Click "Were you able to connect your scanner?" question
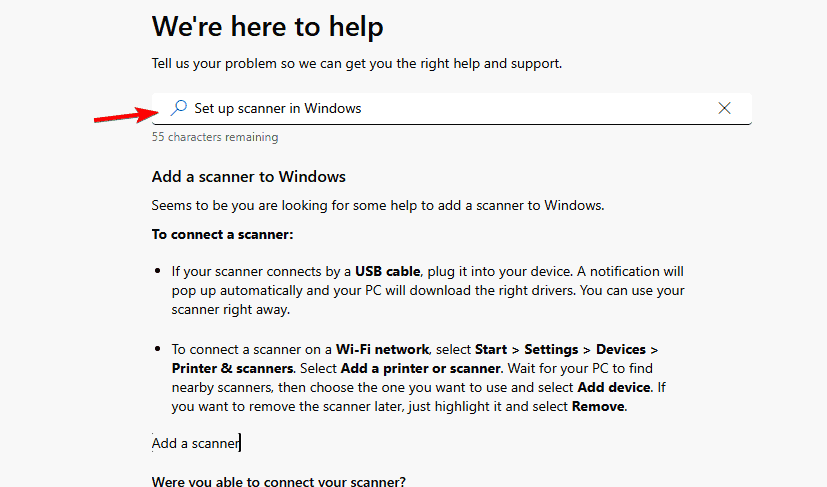Viewport: 827px width, 487px height. pos(279,481)
